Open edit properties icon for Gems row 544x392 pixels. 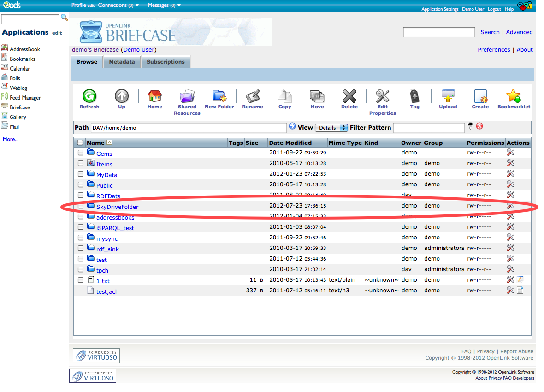510,153
